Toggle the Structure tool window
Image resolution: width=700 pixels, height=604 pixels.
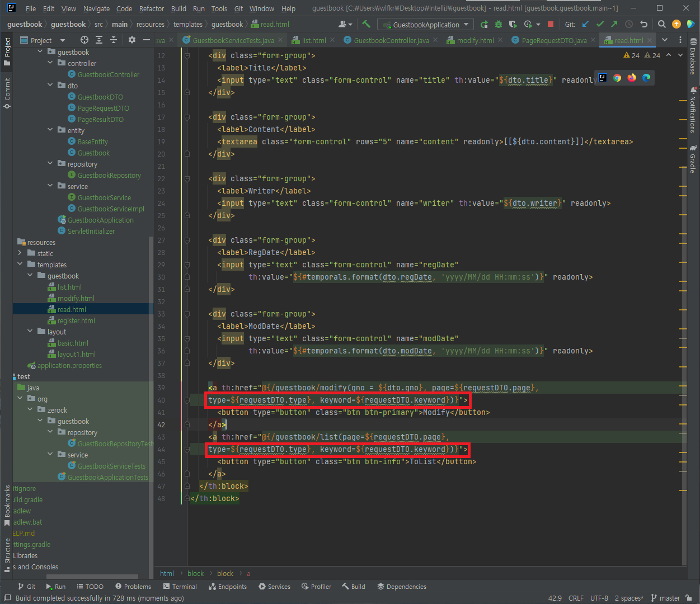7,556
